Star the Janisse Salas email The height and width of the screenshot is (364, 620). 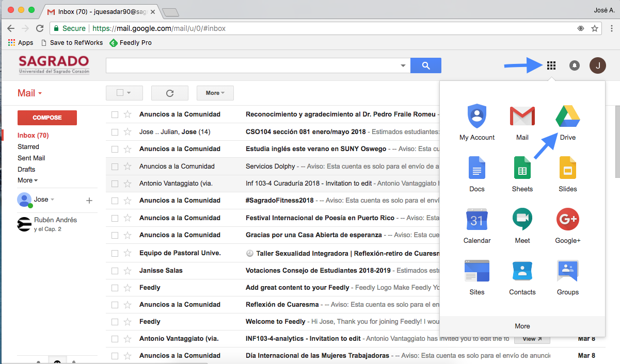pos(128,270)
